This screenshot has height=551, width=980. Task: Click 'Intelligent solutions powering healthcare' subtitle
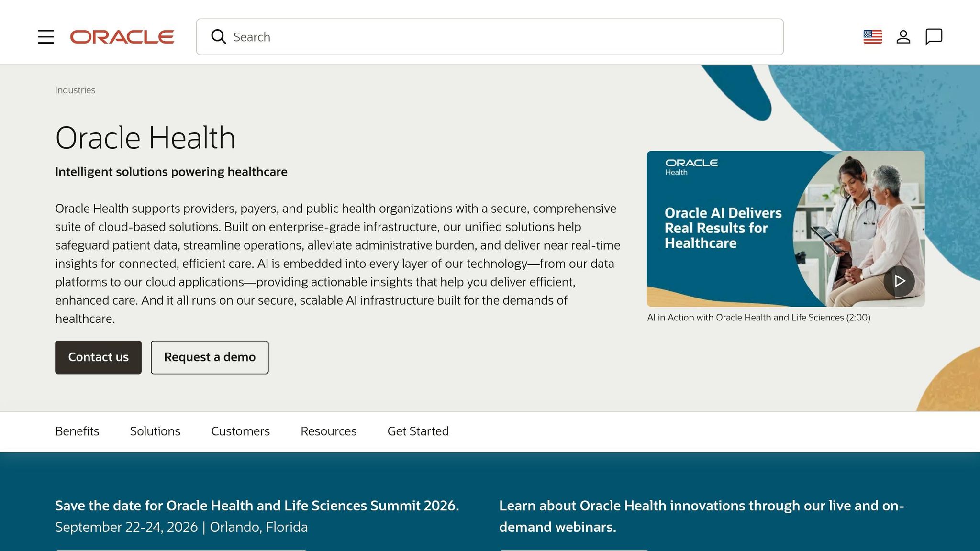(171, 172)
